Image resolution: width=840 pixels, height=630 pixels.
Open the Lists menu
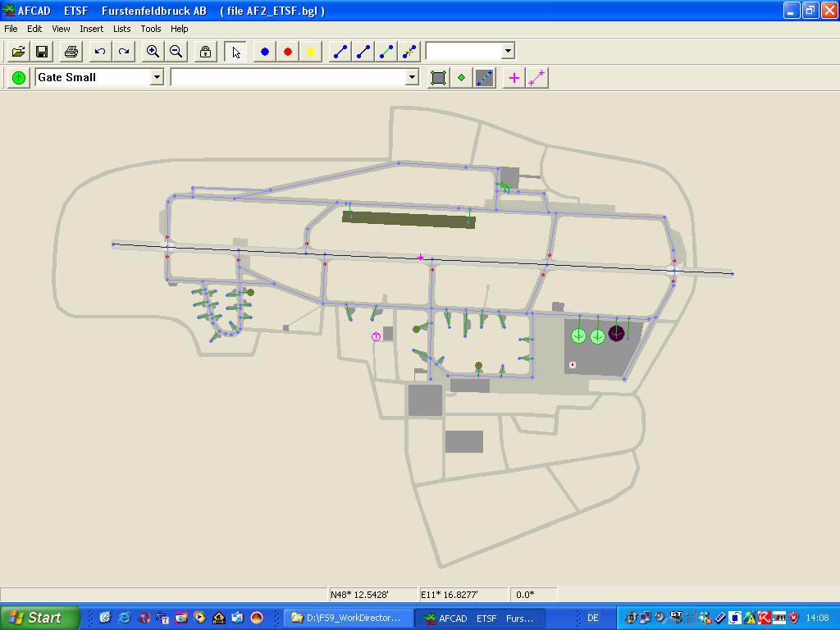(121, 29)
